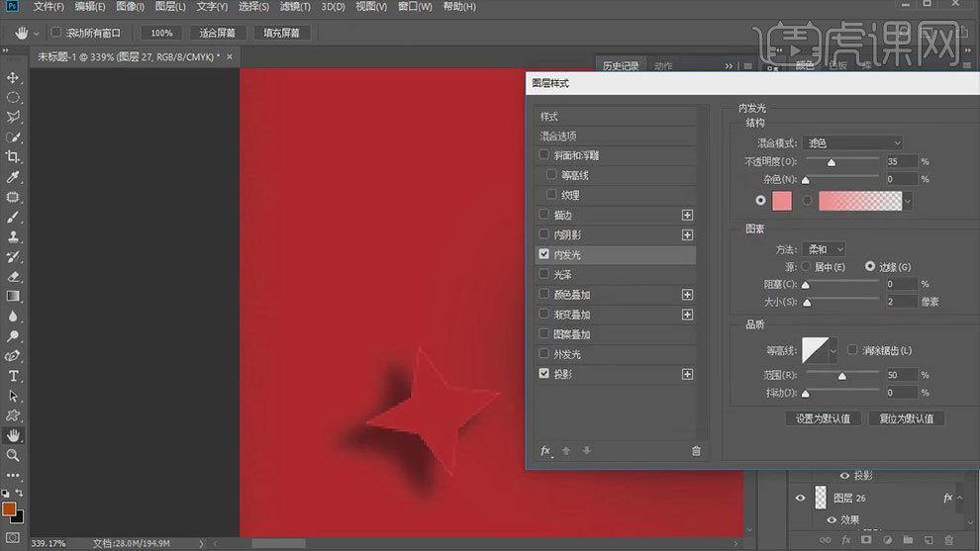Add another Drop Shadow (投影) plus icon

pyautogui.click(x=687, y=374)
